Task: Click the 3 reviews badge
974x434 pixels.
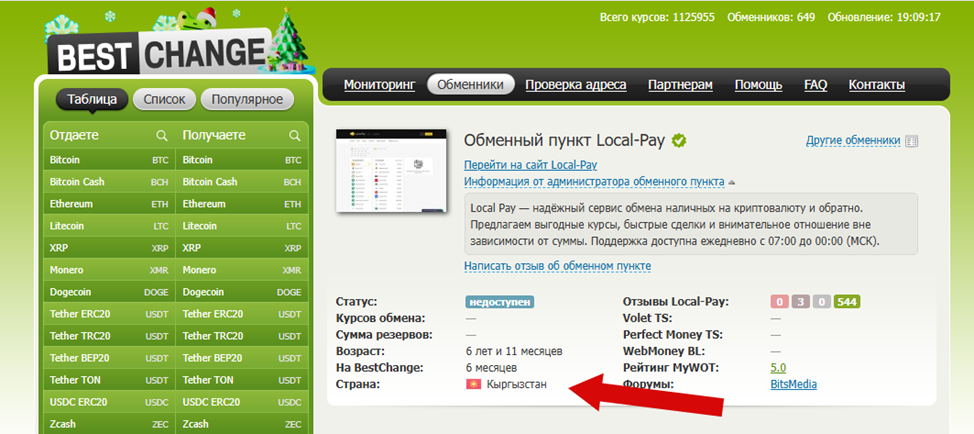Action: coord(801,302)
